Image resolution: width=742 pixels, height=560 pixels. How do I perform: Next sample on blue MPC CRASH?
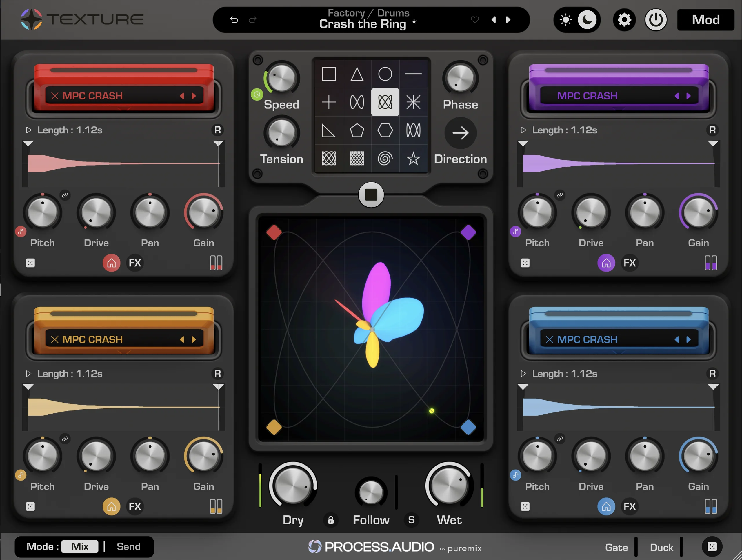pos(689,339)
